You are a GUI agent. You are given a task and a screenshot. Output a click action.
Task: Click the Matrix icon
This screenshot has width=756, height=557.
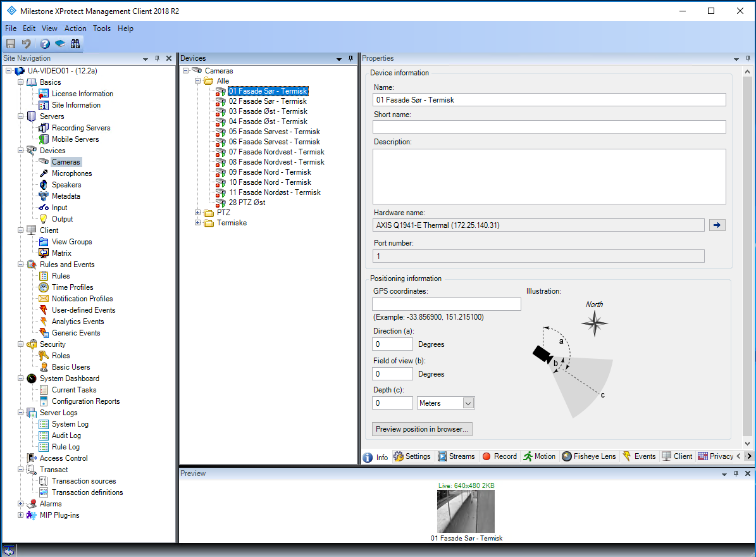44,253
